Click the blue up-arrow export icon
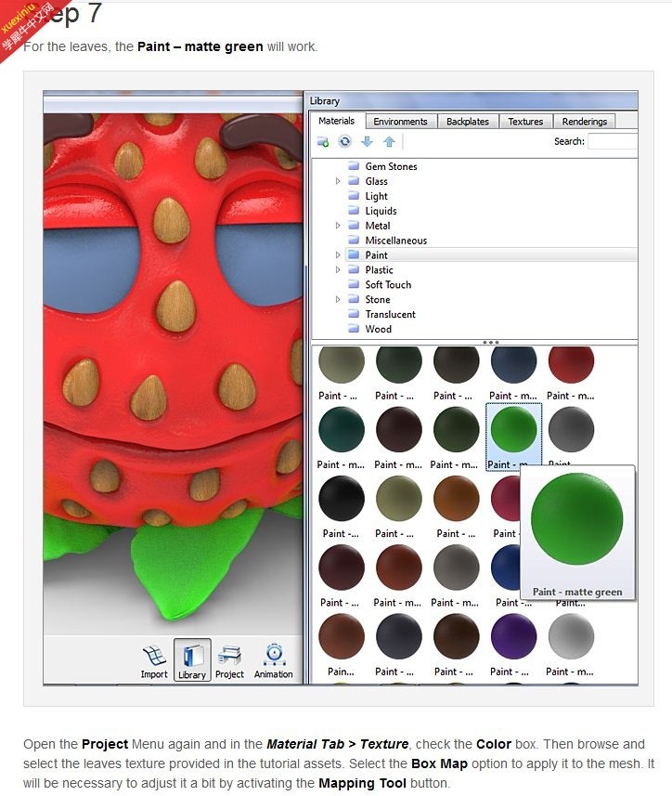Image resolution: width=672 pixels, height=796 pixels. 389,141
